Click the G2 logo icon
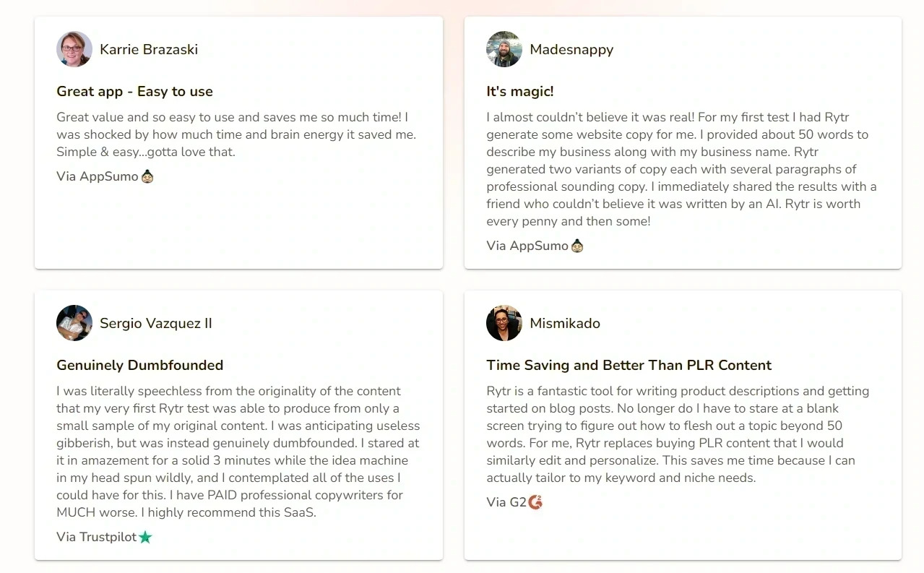924x573 pixels. [535, 502]
